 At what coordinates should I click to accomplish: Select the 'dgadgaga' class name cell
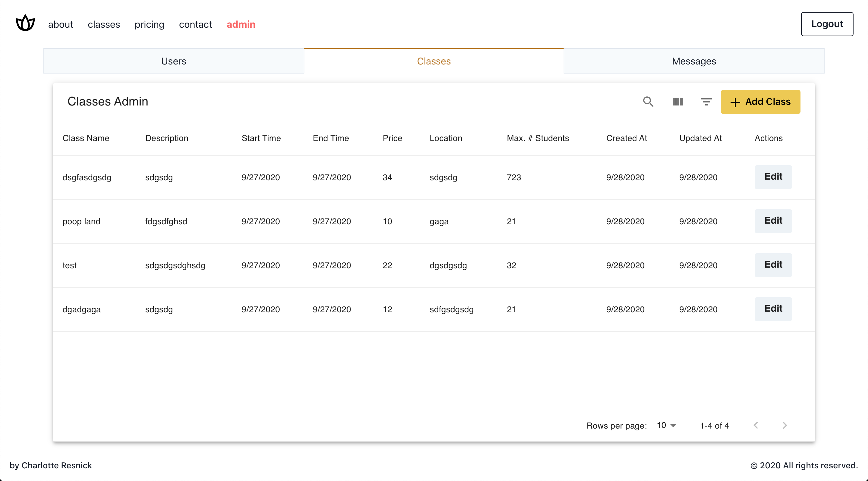[x=82, y=309]
